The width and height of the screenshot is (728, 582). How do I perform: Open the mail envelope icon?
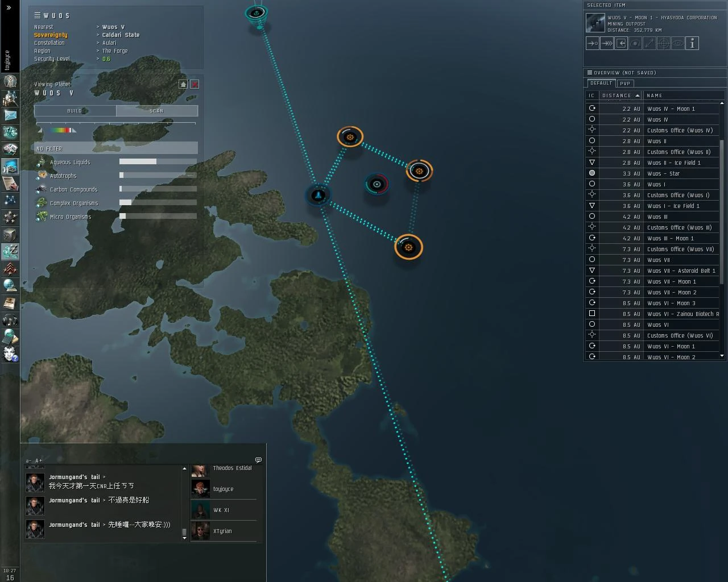(10, 115)
